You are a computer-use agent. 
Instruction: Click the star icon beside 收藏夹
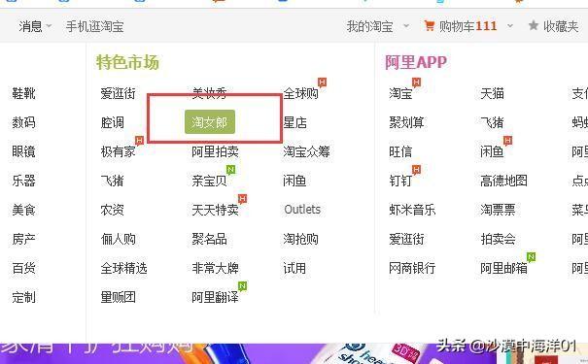pos(534,25)
